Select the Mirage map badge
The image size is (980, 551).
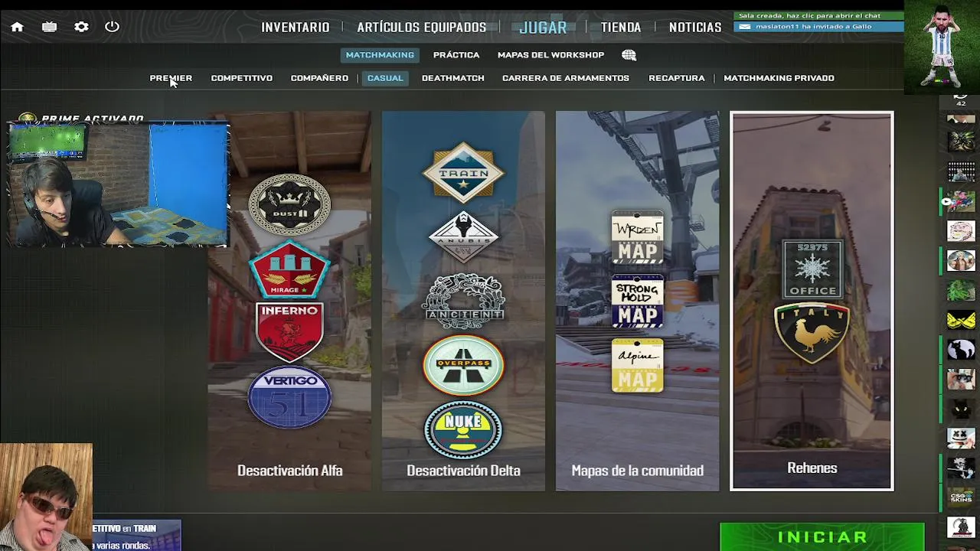(289, 269)
